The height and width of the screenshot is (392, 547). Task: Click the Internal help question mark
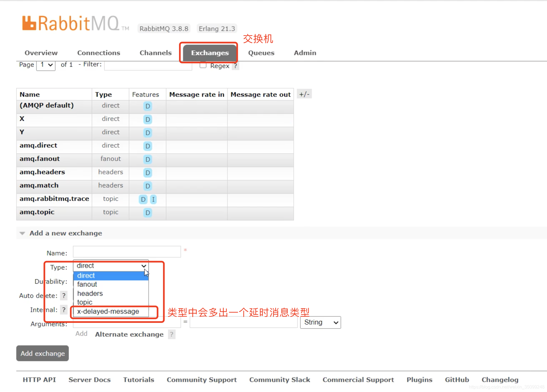[x=64, y=310]
